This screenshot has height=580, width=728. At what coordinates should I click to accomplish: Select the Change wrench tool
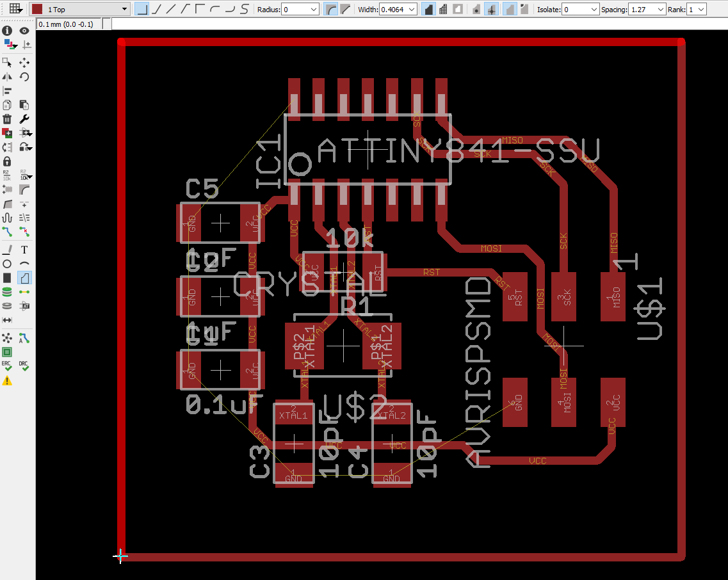tap(24, 119)
